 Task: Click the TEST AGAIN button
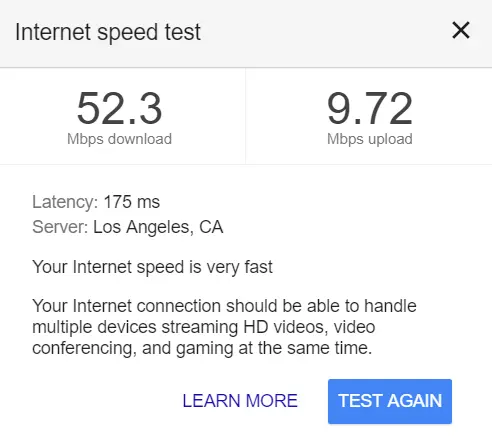[x=390, y=401]
